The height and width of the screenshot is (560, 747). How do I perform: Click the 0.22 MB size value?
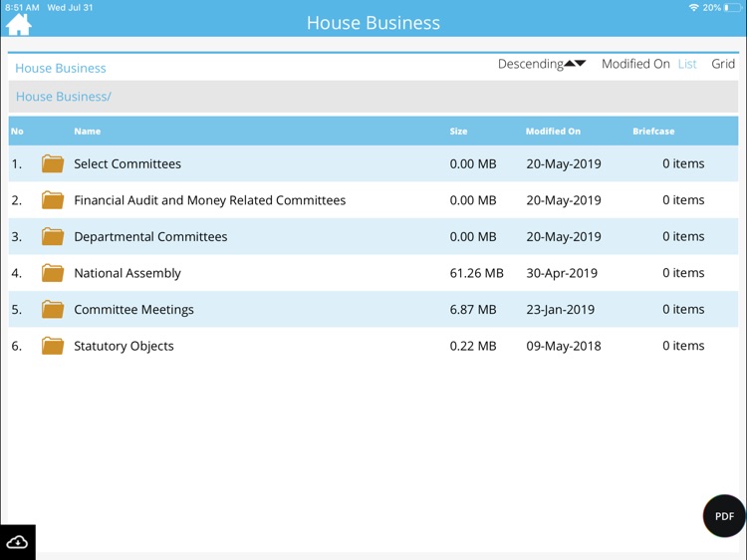click(x=473, y=346)
